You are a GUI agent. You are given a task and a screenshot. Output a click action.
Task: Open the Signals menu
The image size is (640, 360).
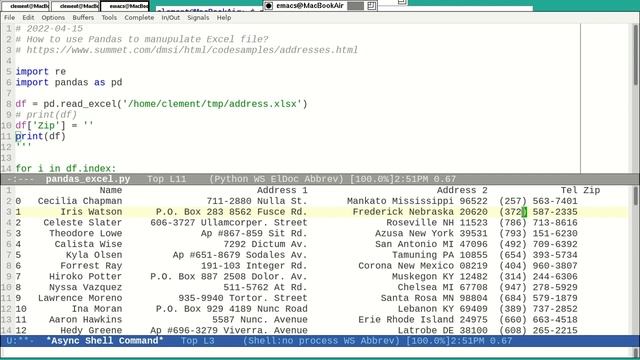click(198, 18)
